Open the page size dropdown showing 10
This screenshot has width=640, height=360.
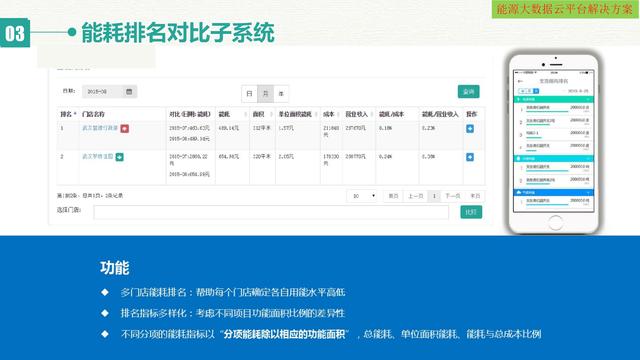point(362,196)
